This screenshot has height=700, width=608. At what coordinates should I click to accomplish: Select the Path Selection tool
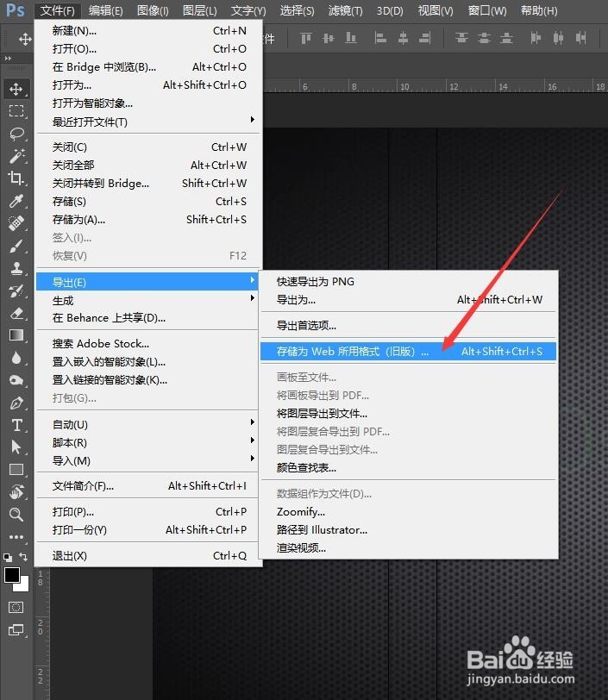(16, 447)
